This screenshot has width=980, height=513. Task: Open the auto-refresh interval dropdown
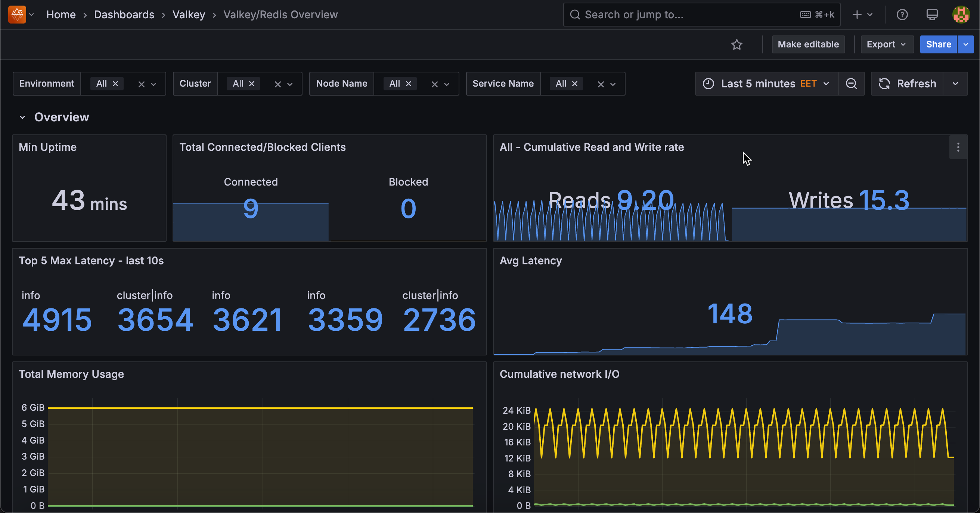click(956, 84)
